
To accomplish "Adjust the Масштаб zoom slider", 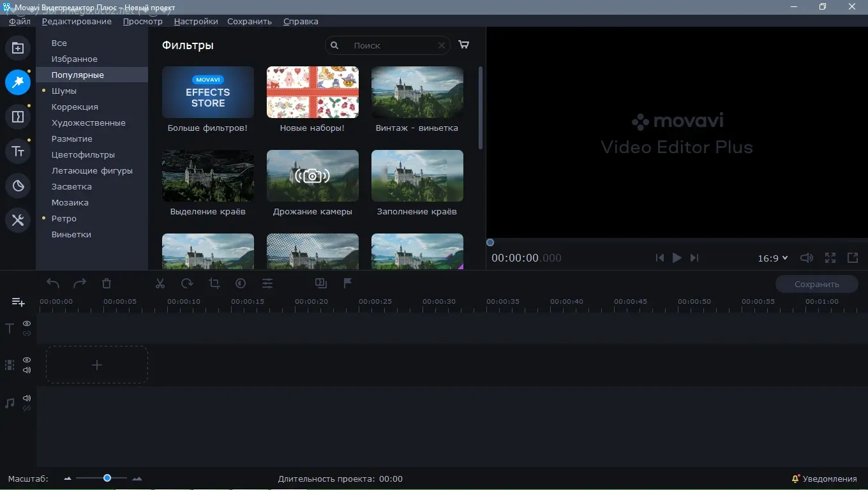I will [107, 479].
